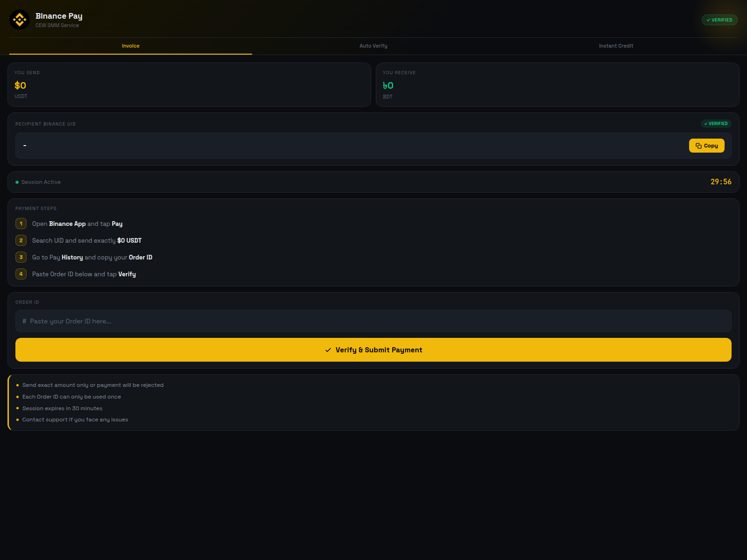
Task: Open the Auto Verify tab
Action: tap(373, 46)
